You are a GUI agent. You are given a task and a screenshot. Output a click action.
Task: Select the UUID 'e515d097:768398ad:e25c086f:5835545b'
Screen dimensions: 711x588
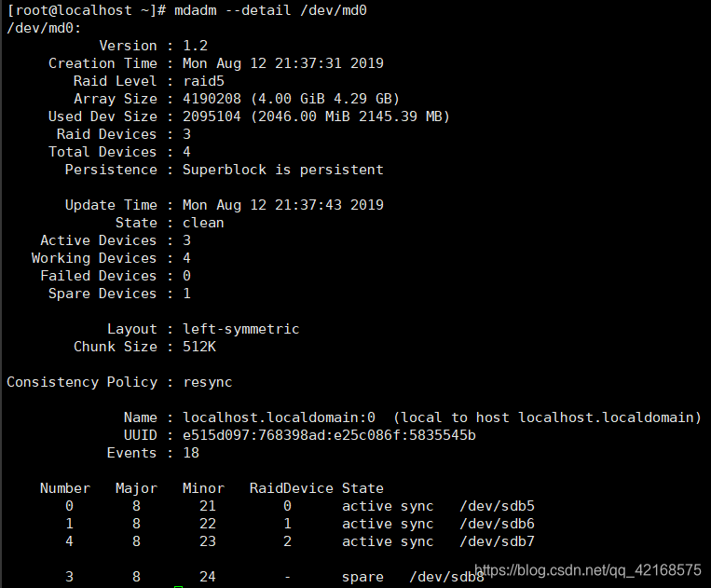[x=329, y=435]
